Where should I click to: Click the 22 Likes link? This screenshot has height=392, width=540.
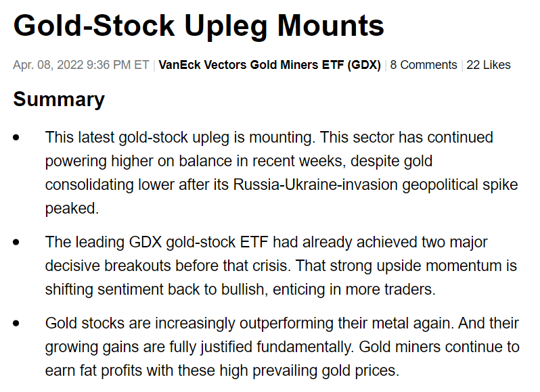point(489,65)
